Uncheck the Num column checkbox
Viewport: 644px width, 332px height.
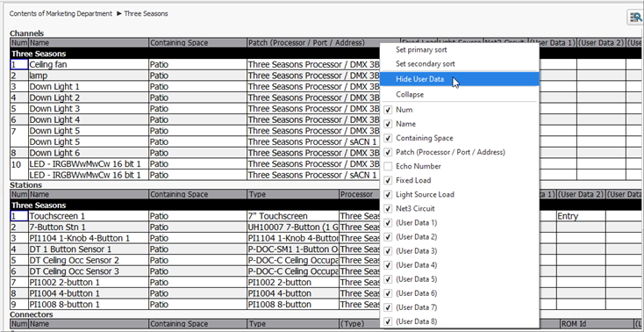[x=388, y=110]
